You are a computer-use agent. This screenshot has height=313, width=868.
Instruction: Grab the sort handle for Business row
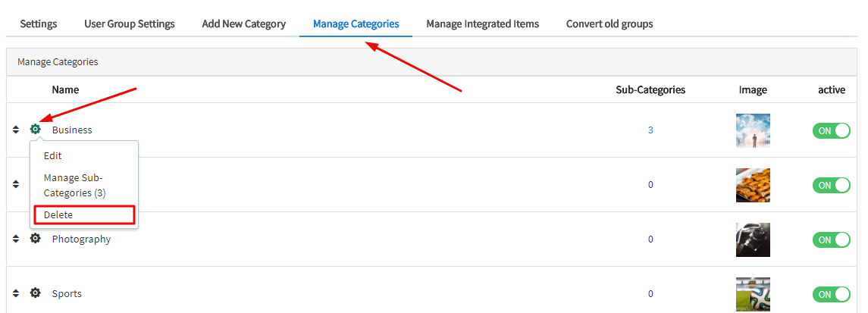click(x=16, y=130)
